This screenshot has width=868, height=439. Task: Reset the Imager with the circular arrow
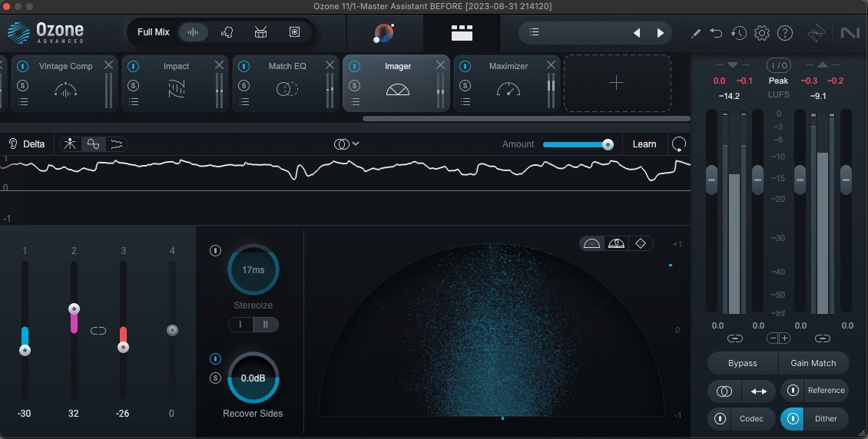(x=679, y=144)
